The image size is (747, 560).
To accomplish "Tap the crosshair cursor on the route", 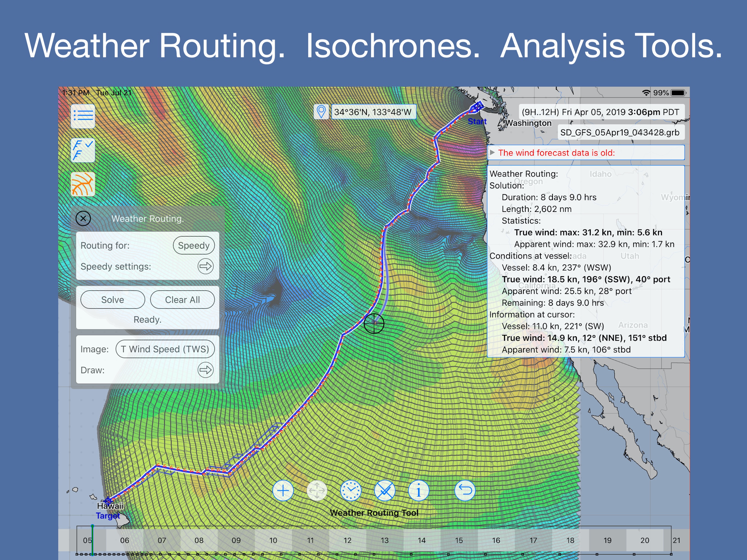I will [x=374, y=323].
